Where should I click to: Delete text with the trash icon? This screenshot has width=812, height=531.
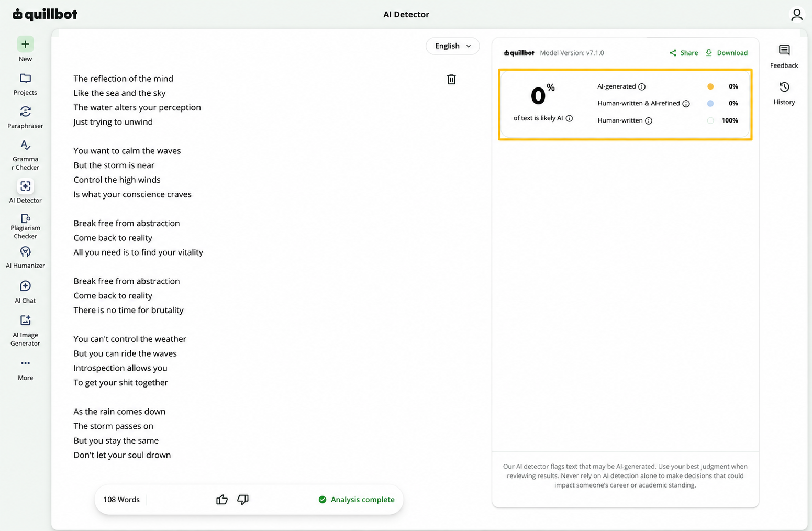(451, 79)
